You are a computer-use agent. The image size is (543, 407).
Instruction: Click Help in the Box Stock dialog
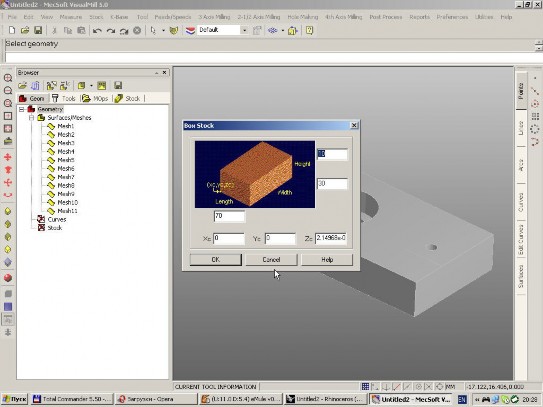[327, 259]
